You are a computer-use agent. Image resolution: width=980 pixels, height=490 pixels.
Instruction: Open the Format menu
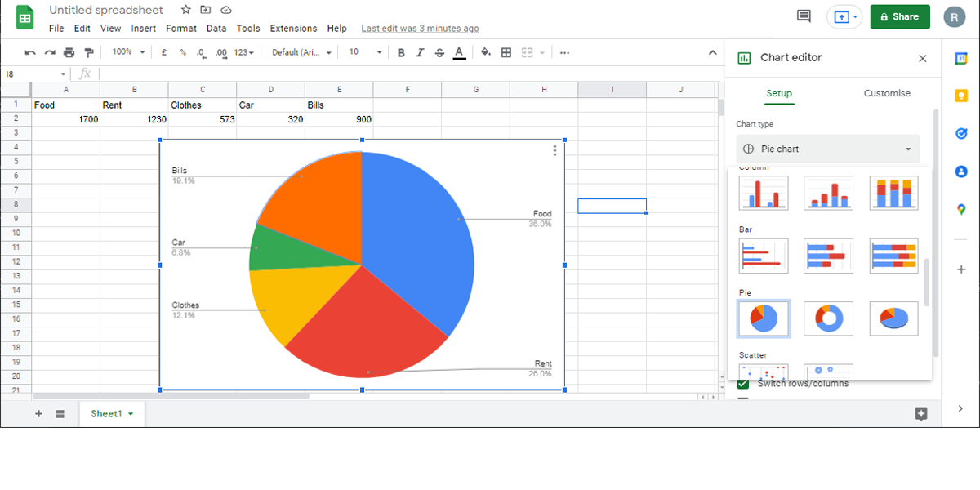pos(181,29)
